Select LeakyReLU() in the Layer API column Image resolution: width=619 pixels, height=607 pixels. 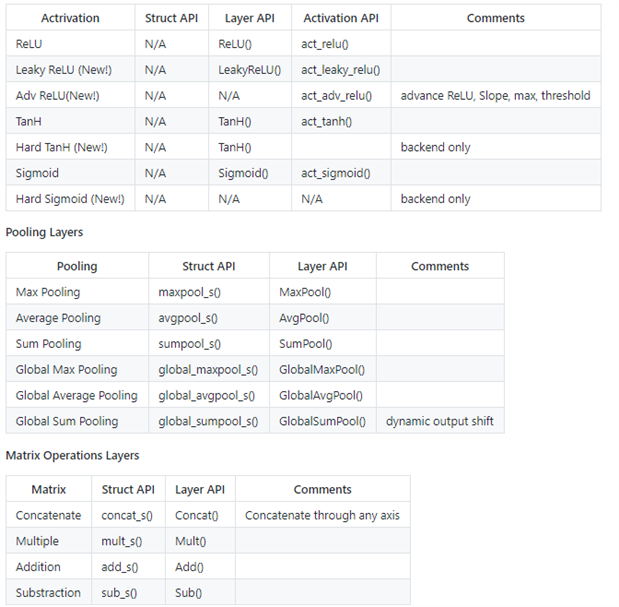(249, 71)
